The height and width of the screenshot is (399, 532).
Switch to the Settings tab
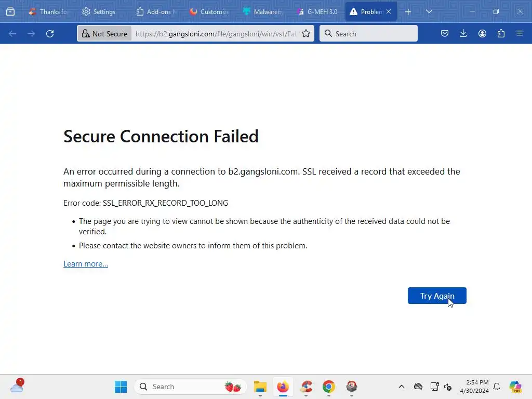(99, 11)
